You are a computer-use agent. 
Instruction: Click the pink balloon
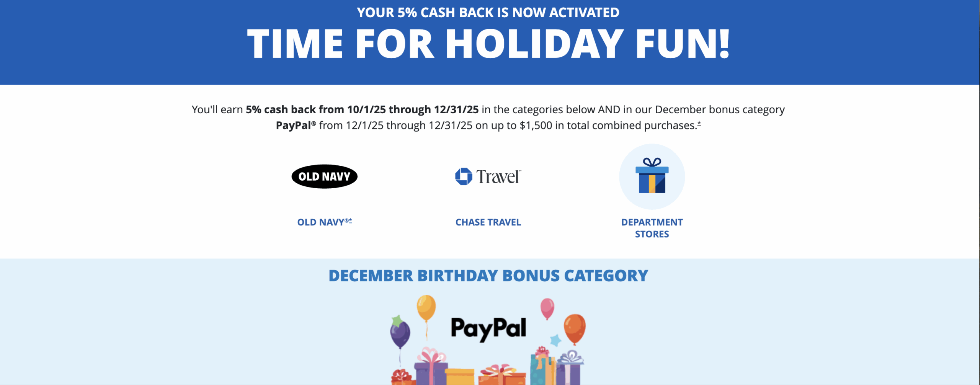coord(547,307)
